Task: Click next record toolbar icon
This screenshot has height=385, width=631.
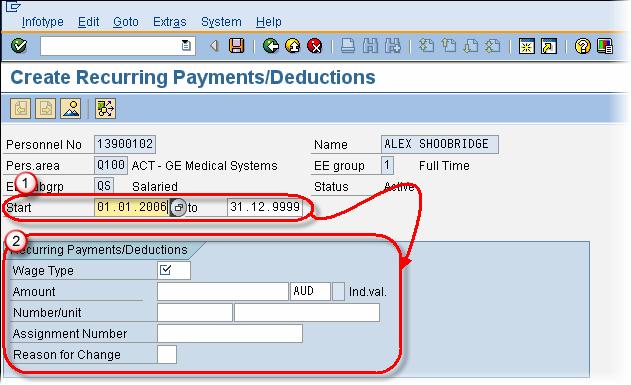Action: [45, 108]
